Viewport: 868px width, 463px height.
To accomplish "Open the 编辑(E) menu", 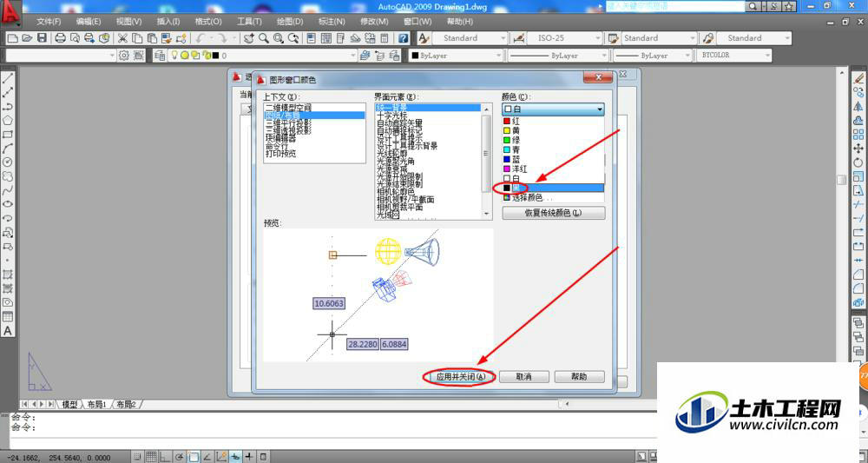I will click(89, 22).
